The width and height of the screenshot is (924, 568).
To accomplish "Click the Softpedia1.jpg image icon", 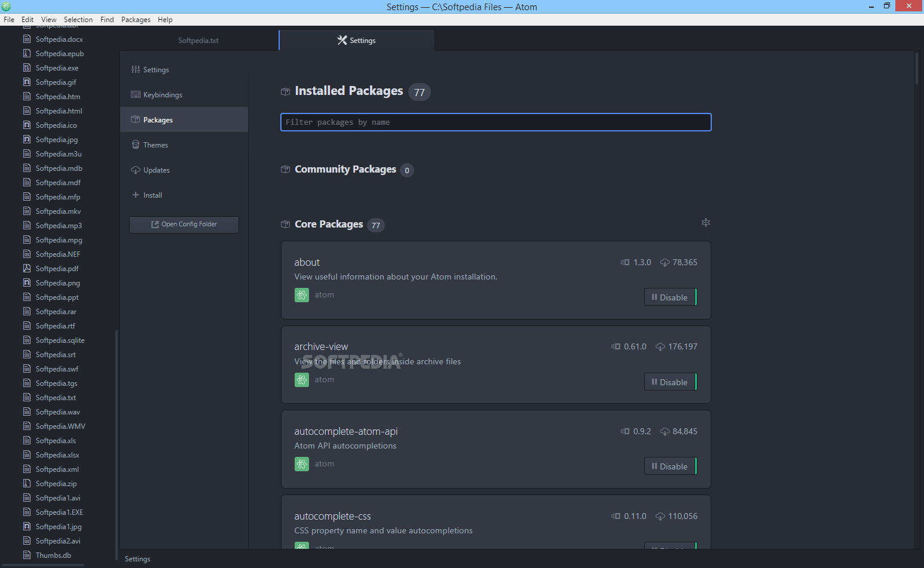I will click(x=27, y=527).
